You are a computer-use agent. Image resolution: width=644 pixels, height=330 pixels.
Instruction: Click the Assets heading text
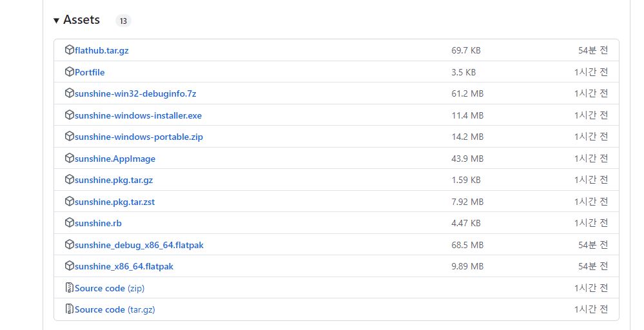81,20
